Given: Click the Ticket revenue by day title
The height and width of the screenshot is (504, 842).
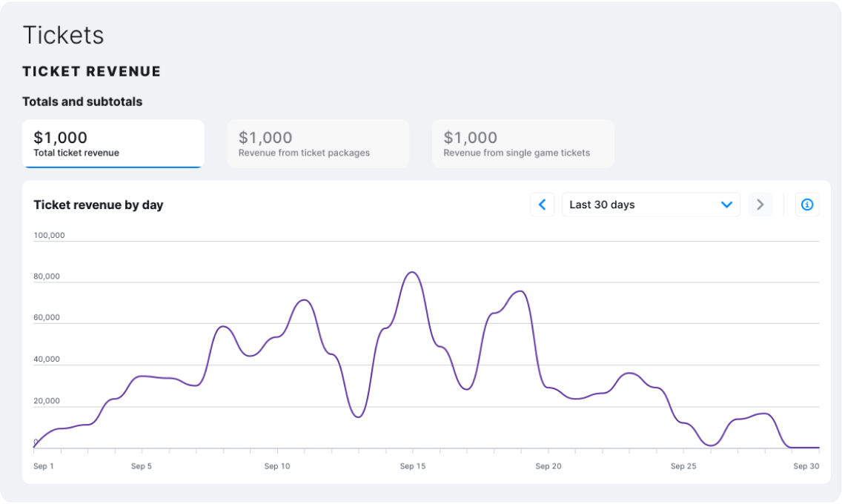Looking at the screenshot, I should pyautogui.click(x=99, y=205).
